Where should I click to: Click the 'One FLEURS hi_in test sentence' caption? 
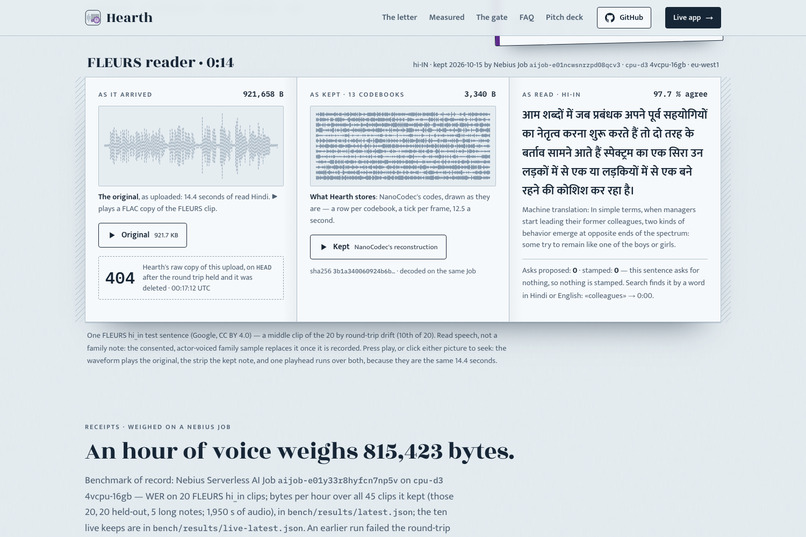(x=297, y=348)
